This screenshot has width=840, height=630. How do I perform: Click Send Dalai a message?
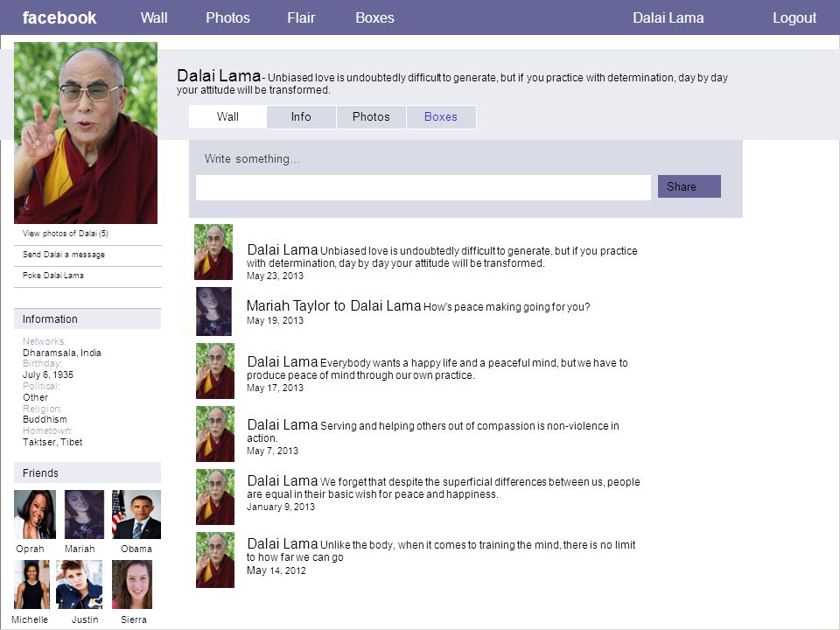pos(64,255)
